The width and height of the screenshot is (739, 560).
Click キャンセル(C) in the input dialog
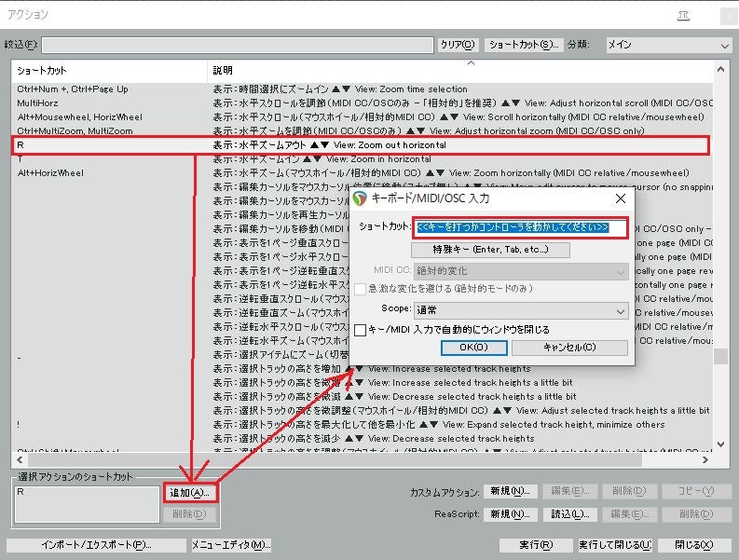569,348
